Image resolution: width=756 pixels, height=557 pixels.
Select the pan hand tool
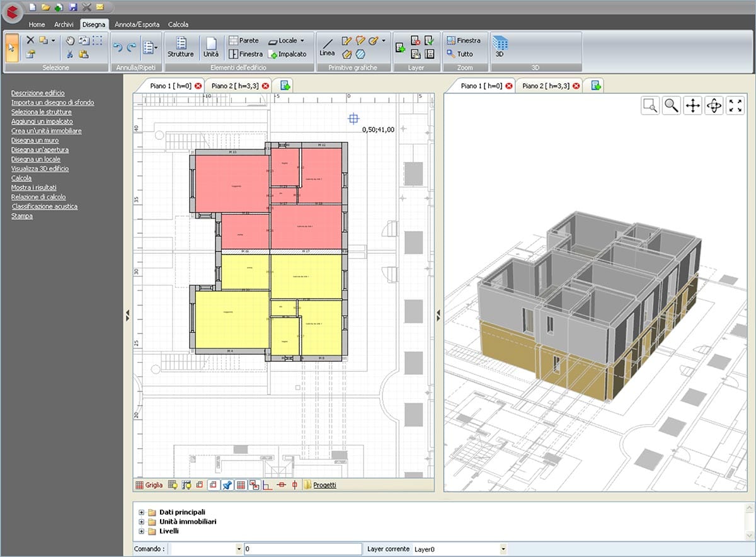[x=71, y=40]
